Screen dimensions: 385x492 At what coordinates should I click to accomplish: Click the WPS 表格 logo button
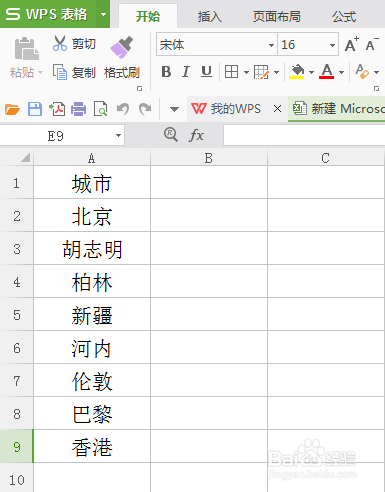(48, 14)
